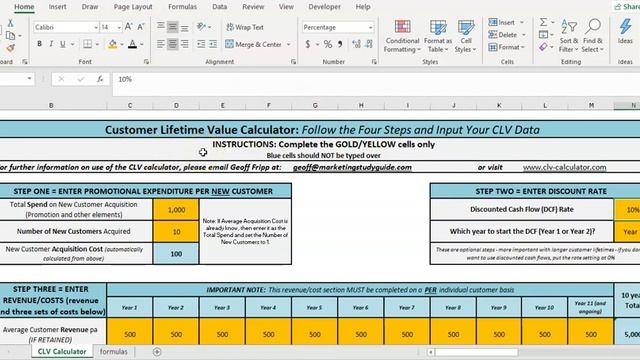Open the font size dropdown
Viewport: 640px width, 360px height.
[119, 27]
